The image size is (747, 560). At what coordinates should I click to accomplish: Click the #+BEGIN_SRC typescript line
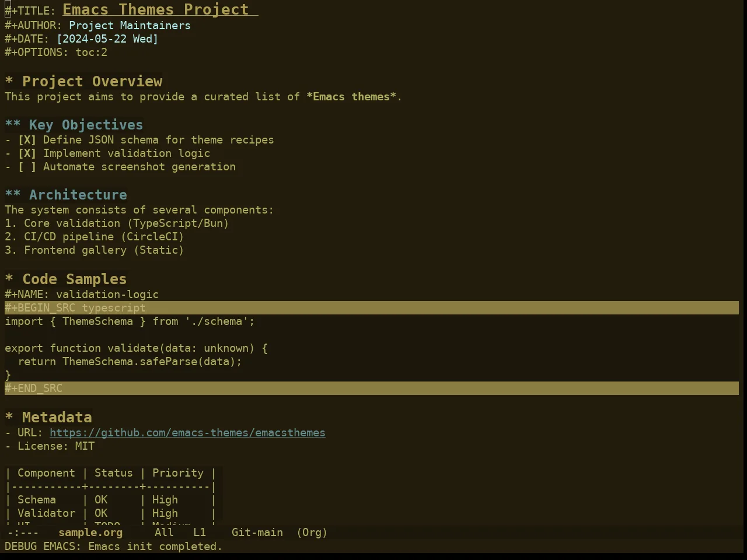372,308
